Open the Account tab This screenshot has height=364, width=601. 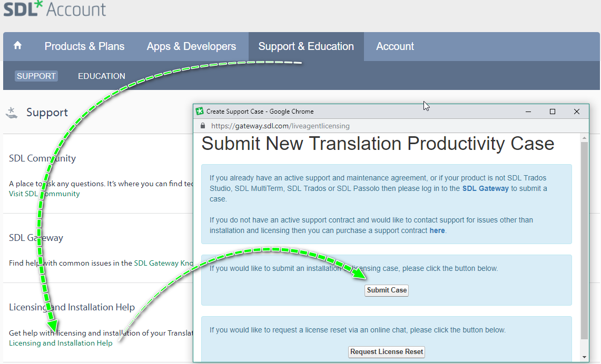[x=395, y=46]
